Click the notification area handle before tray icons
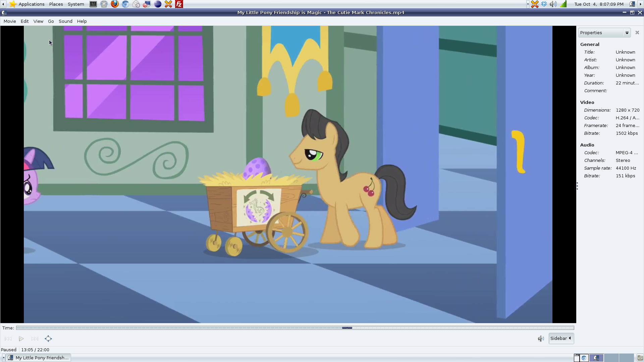The width and height of the screenshot is (644, 362). (x=528, y=4)
